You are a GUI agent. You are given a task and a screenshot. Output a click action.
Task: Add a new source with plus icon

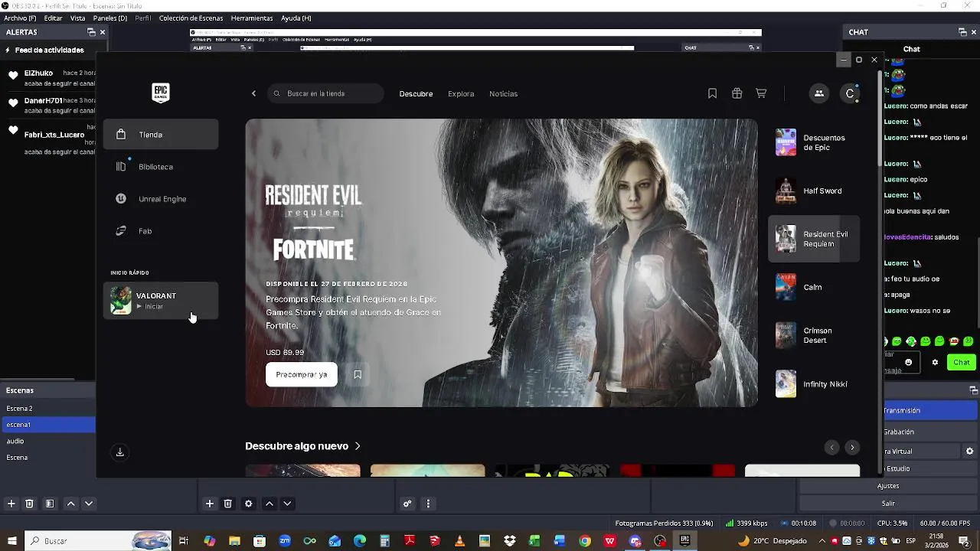[x=209, y=504]
